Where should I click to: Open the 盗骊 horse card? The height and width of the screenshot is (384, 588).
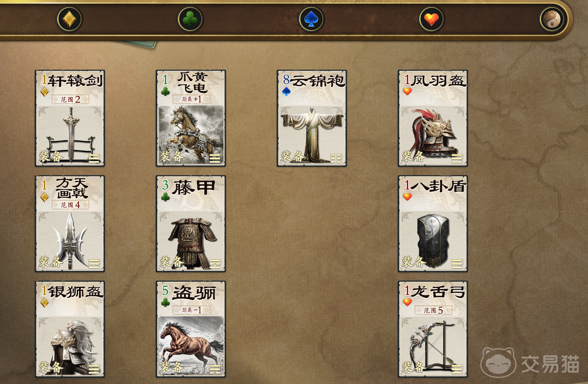(191, 329)
